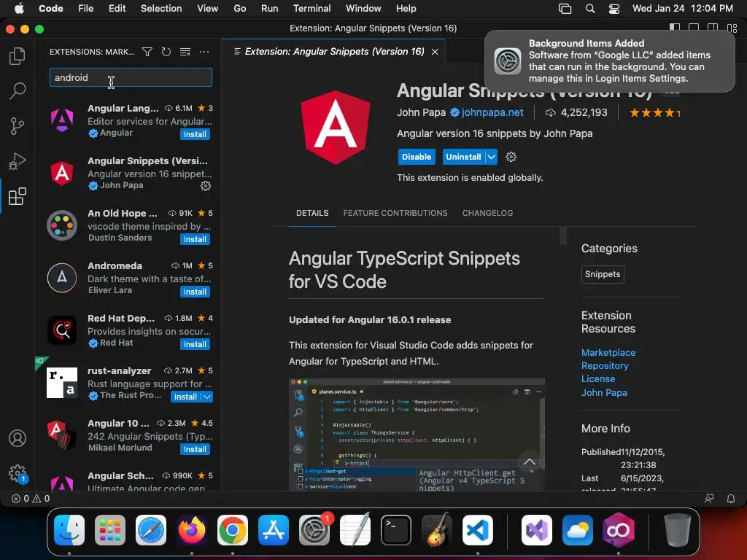
Task: Click the Background Items Added notification
Action: coord(609,61)
